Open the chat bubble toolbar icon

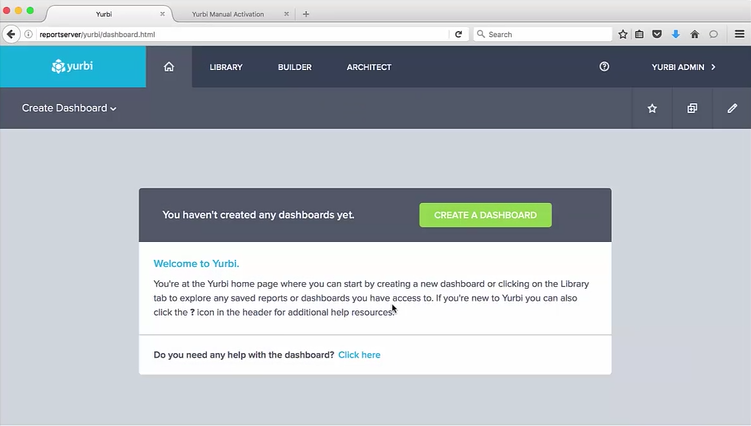tap(713, 34)
